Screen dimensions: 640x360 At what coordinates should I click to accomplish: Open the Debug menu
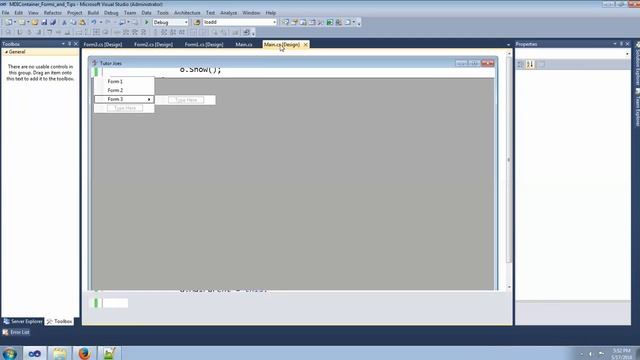pos(111,13)
